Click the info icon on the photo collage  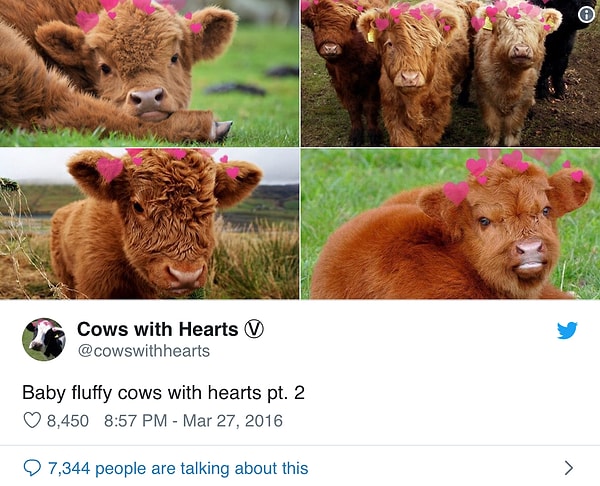pyautogui.click(x=586, y=14)
